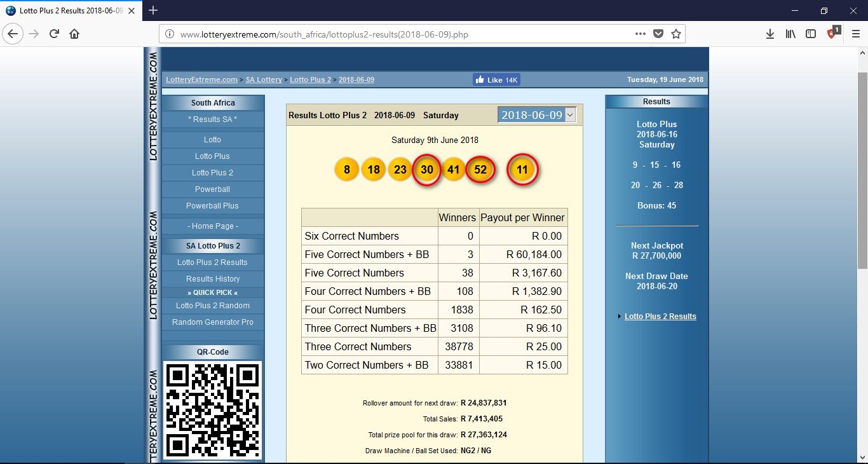The height and width of the screenshot is (464, 868).
Task: Open the browser home page icon
Action: 74,34
